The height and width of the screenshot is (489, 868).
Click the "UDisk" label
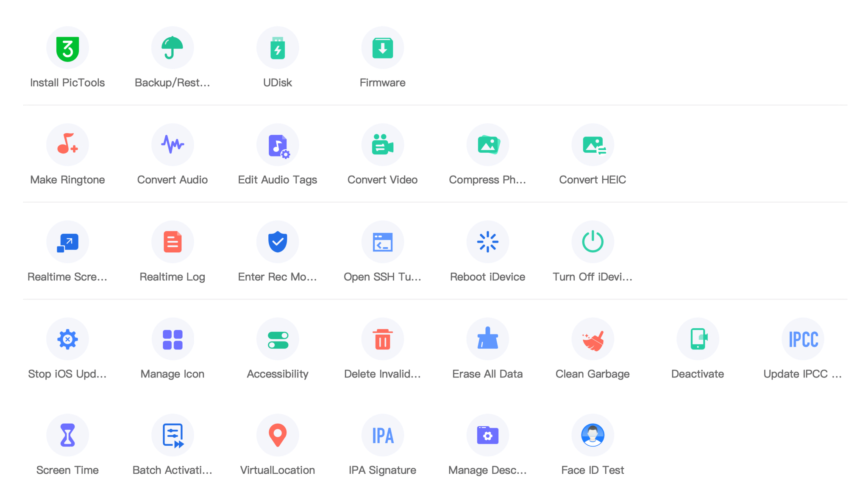tap(278, 83)
